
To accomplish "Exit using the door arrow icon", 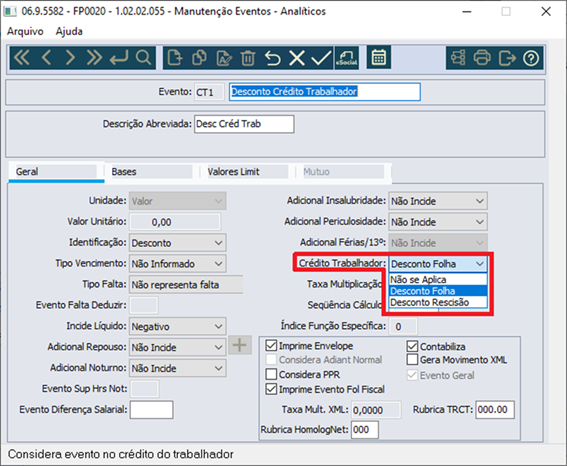I will click(507, 57).
